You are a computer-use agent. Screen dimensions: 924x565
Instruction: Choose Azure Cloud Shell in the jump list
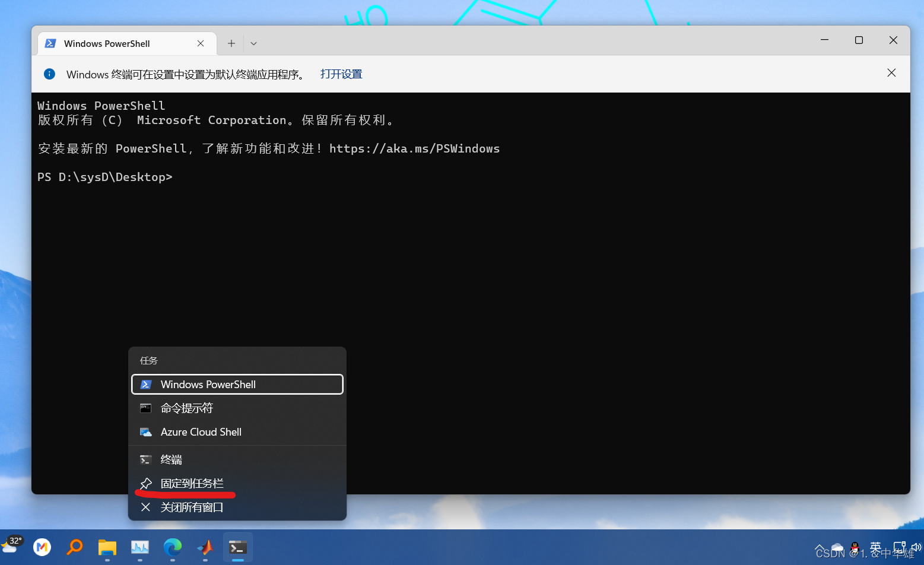click(237, 432)
